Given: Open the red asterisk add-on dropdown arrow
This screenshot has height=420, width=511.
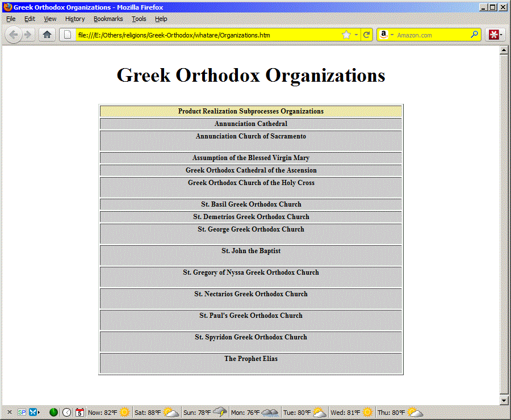Looking at the screenshot, I should (501, 35).
